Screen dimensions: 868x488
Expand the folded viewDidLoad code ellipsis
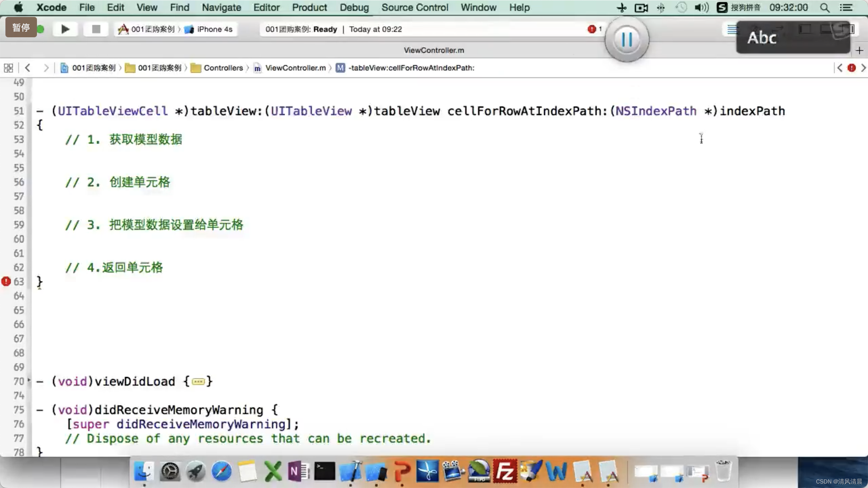(198, 382)
